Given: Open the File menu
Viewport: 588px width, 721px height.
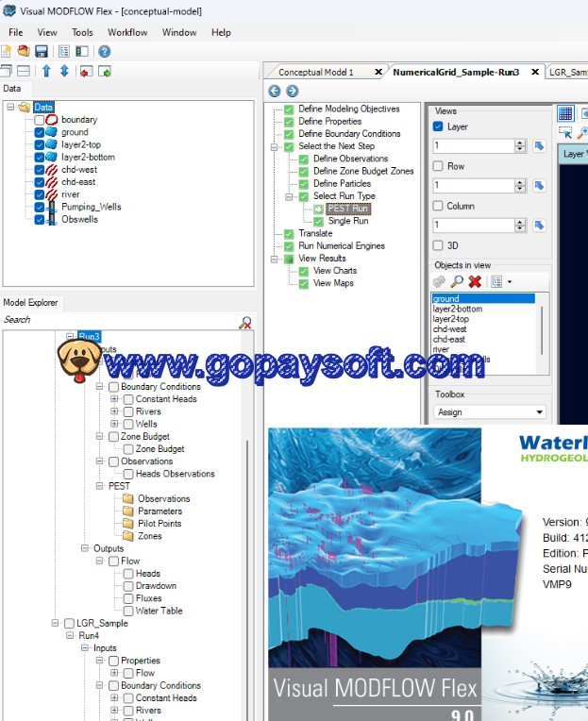Looking at the screenshot, I should (x=16, y=32).
